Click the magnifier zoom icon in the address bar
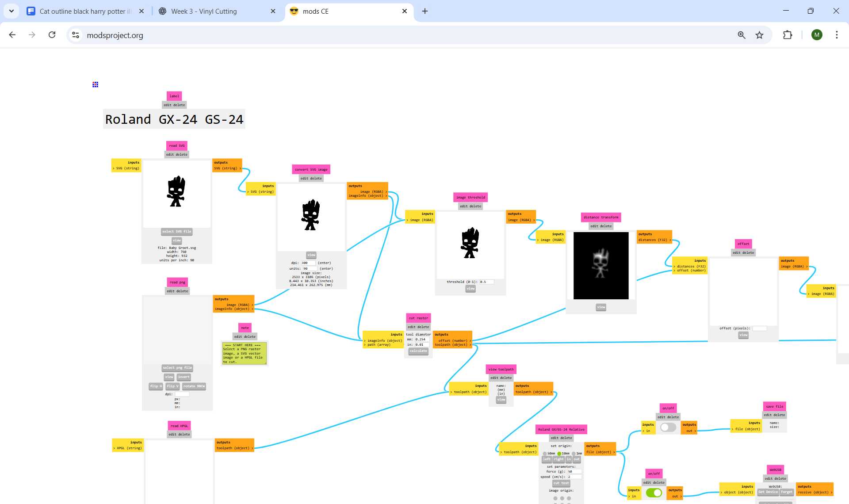 click(742, 35)
